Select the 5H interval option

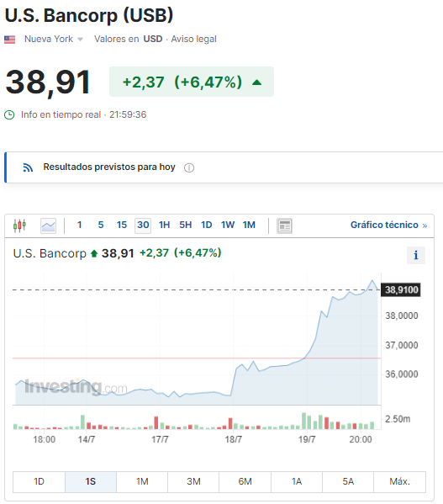[x=186, y=225]
